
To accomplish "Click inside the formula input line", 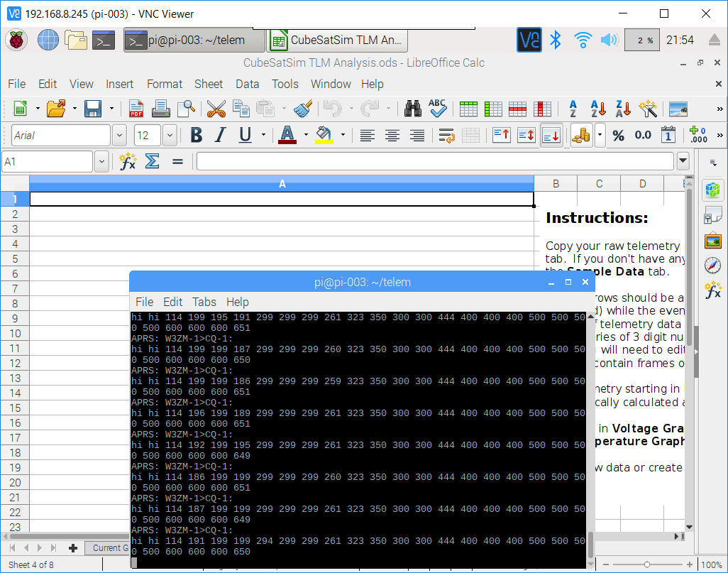I will coord(426,161).
